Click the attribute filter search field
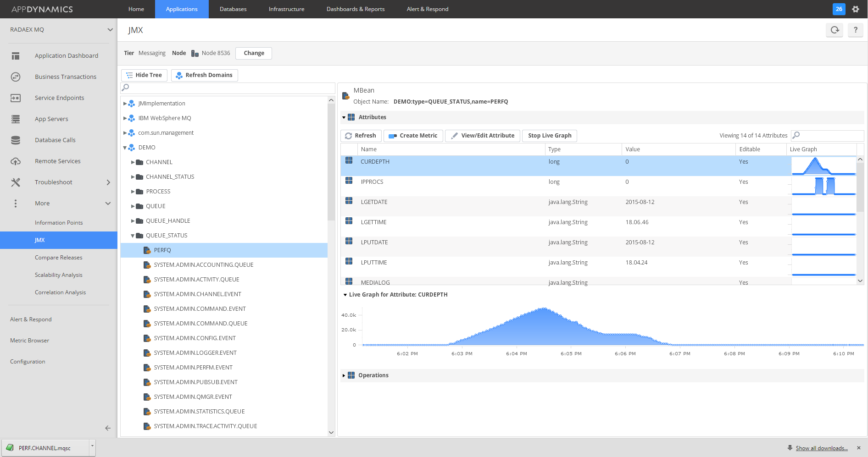Image resolution: width=868 pixels, height=457 pixels. (827, 136)
